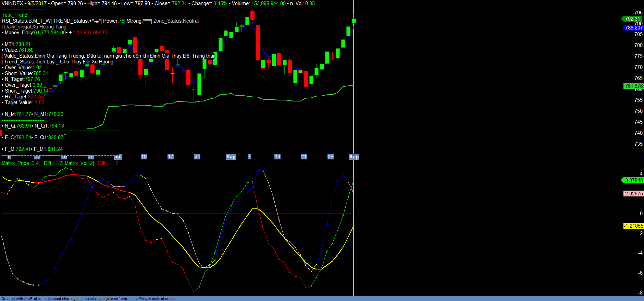
Task: Click the blue 788.207 value tag
Action: point(633,28)
